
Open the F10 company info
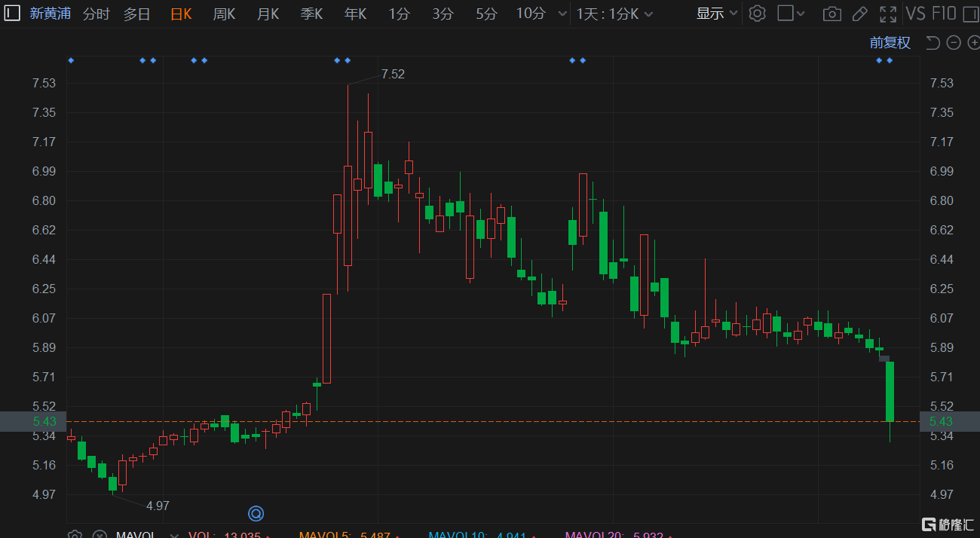943,14
